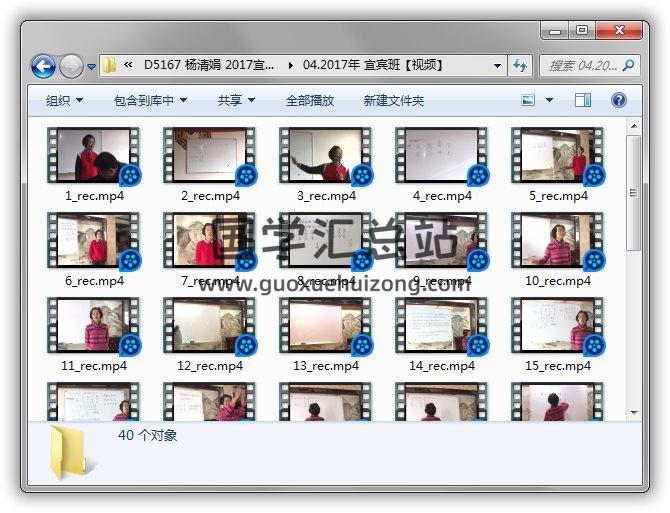Click the file name label 11_rec.mp4

coord(94,366)
